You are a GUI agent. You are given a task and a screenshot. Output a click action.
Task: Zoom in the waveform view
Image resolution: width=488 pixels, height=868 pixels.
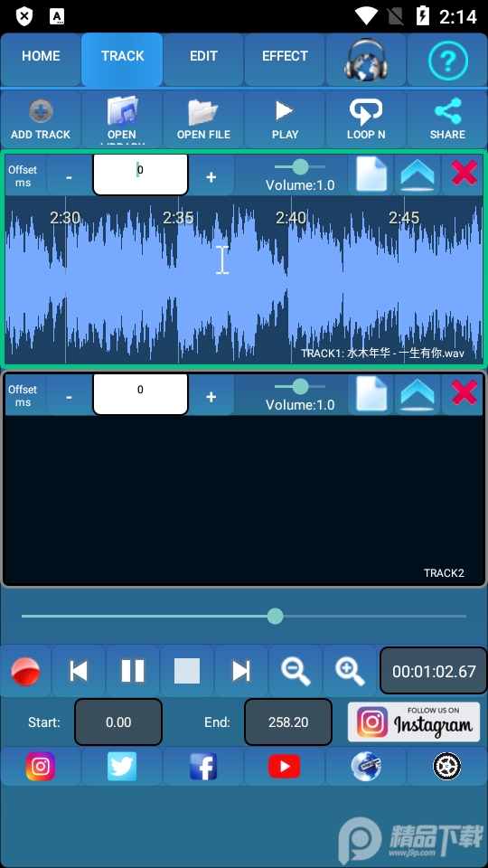click(350, 670)
